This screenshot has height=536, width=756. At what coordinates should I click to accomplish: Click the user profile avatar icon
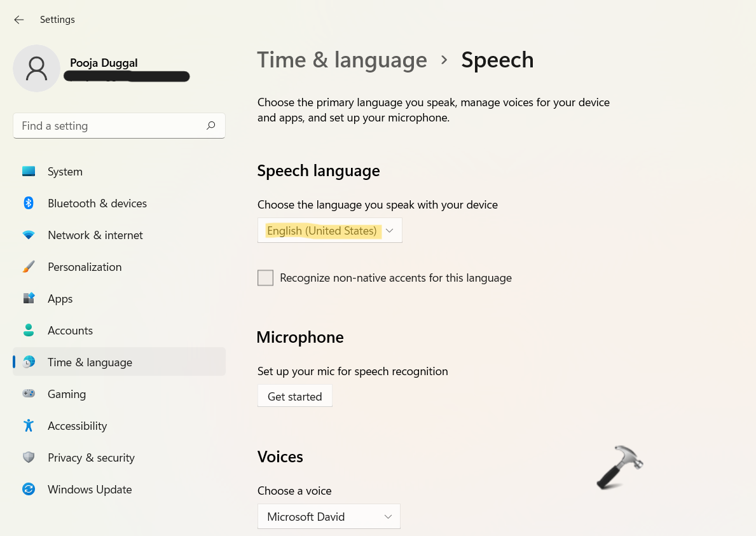click(x=37, y=69)
